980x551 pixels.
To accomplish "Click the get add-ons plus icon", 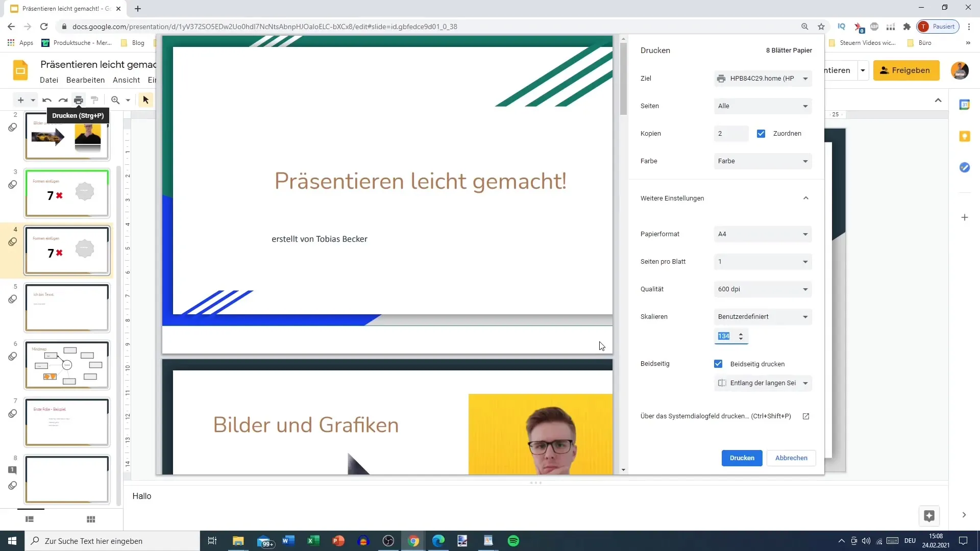I will click(965, 217).
